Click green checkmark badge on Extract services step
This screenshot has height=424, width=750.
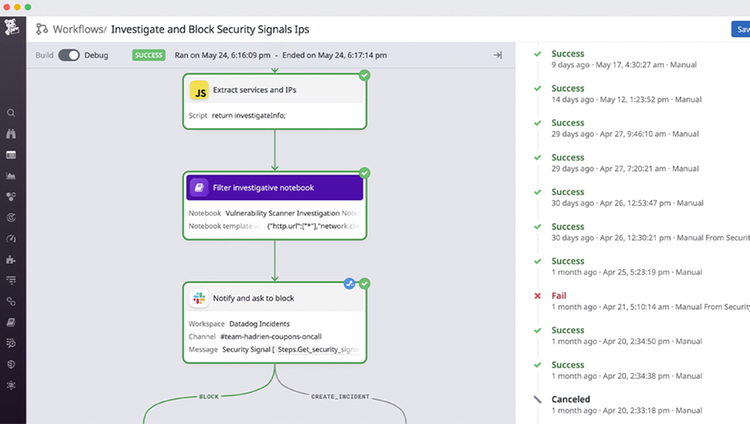point(364,75)
